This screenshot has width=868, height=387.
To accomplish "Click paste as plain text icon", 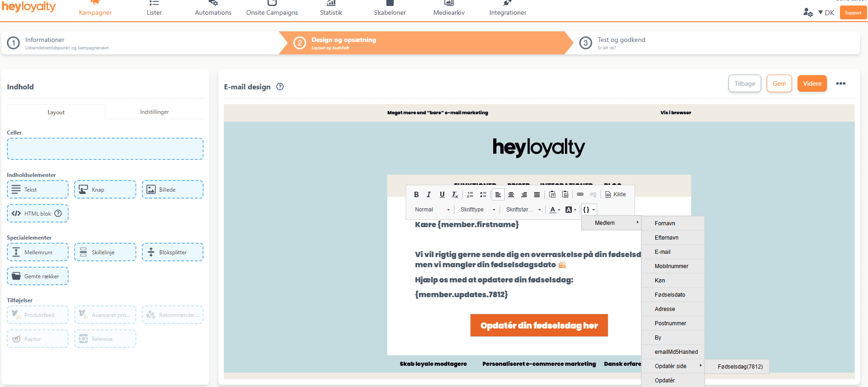I will pos(552,194).
